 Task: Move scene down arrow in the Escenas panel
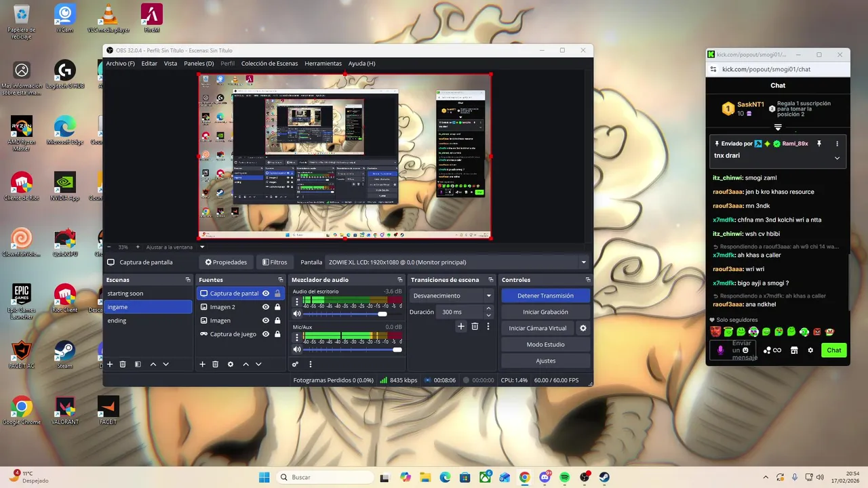[165, 364]
